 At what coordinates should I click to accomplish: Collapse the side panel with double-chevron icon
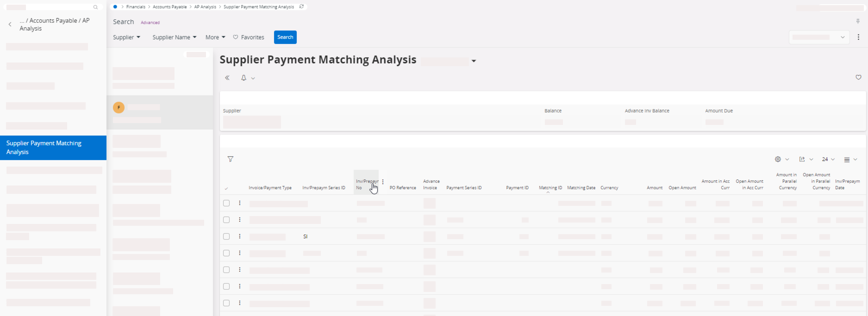[227, 78]
